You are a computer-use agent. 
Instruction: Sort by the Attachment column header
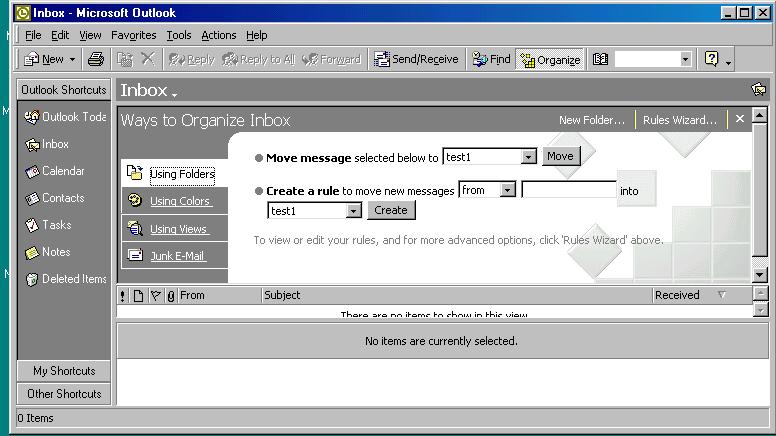pyautogui.click(x=171, y=295)
